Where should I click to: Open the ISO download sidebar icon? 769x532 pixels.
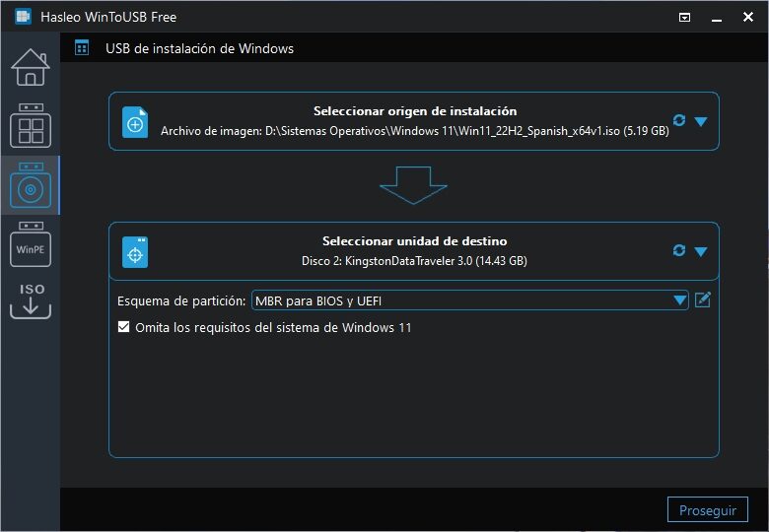pos(31,300)
